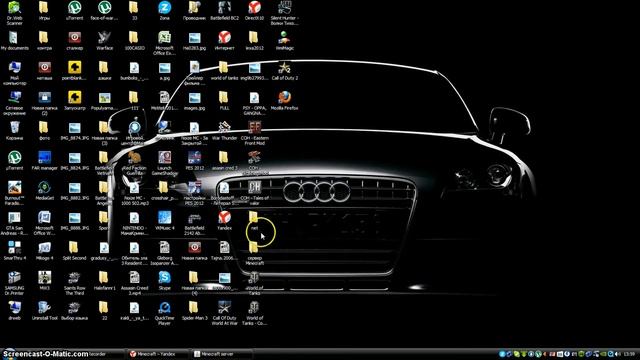The height and width of the screenshot is (360, 640).
Task: Switch to the Minecraft server taskbar button
Action: 222,354
